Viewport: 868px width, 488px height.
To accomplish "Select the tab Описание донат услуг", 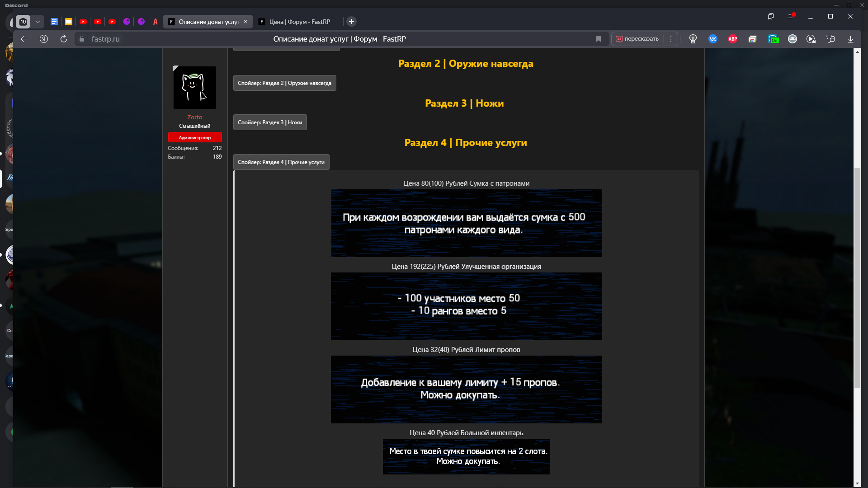I will click(208, 22).
